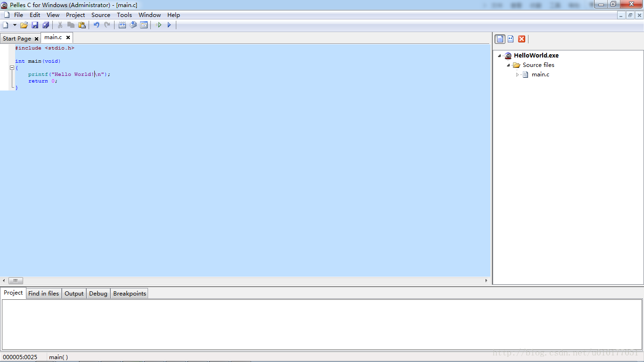The image size is (644, 362).
Task: Click the printf("Hello World!\n") code line
Action: tap(69, 74)
